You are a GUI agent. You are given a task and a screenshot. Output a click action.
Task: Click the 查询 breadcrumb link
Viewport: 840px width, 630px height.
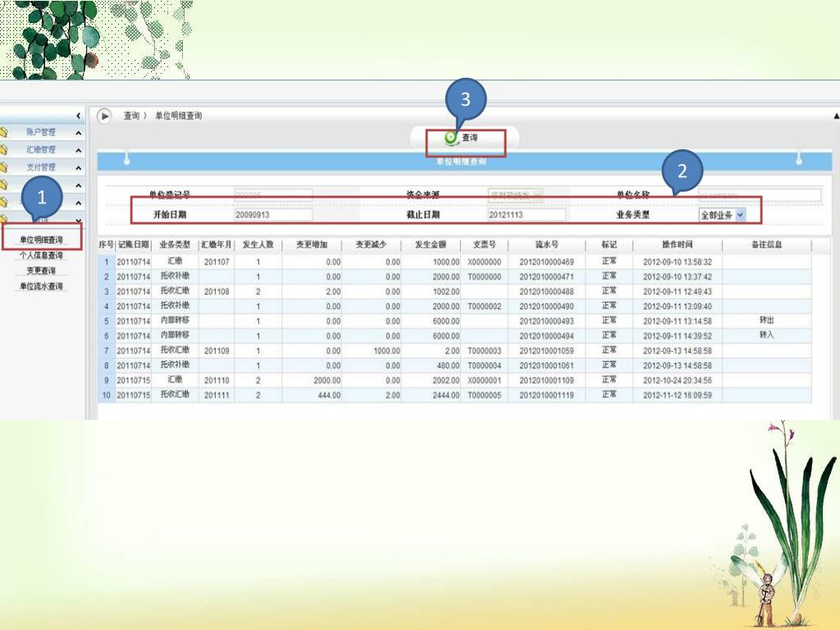[x=131, y=116]
